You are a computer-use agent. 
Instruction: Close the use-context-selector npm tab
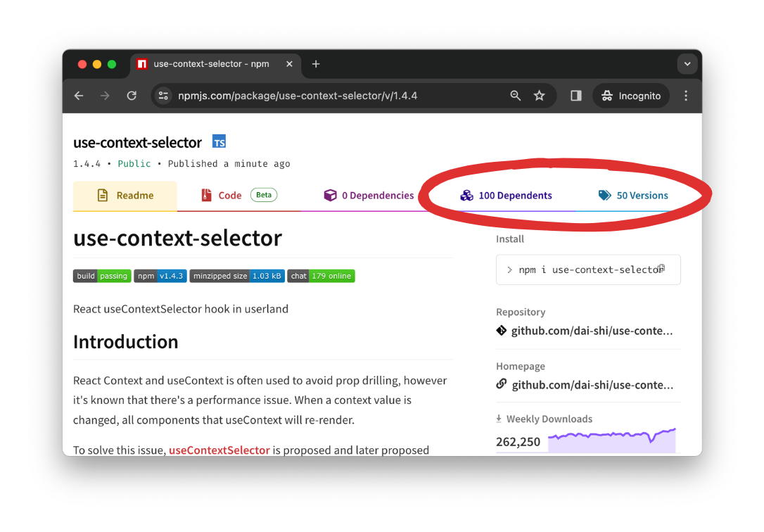289,64
